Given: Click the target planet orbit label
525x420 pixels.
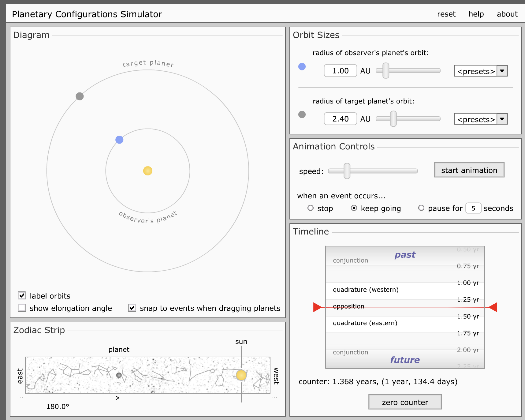Looking at the screenshot, I should 148,63.
